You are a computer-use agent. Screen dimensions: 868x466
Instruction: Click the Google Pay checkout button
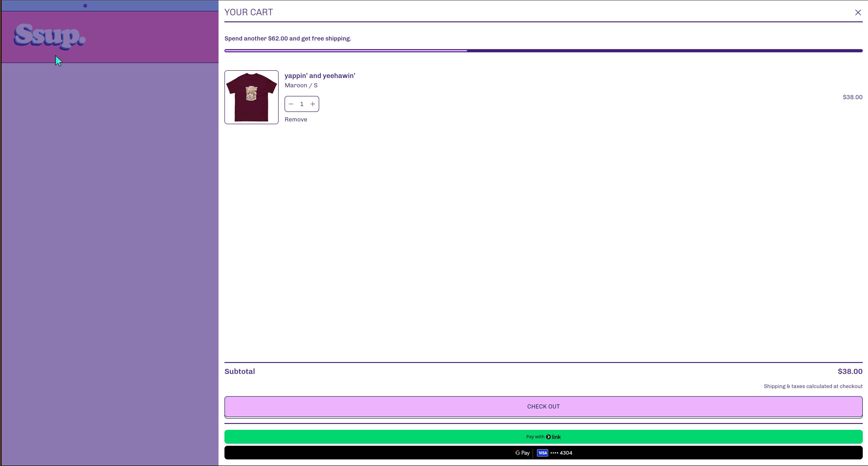point(543,453)
